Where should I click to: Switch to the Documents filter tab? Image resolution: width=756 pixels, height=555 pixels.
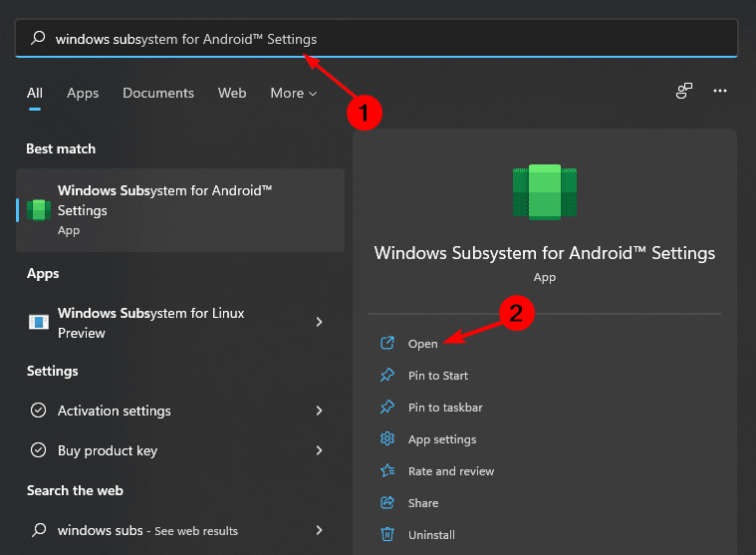[158, 93]
